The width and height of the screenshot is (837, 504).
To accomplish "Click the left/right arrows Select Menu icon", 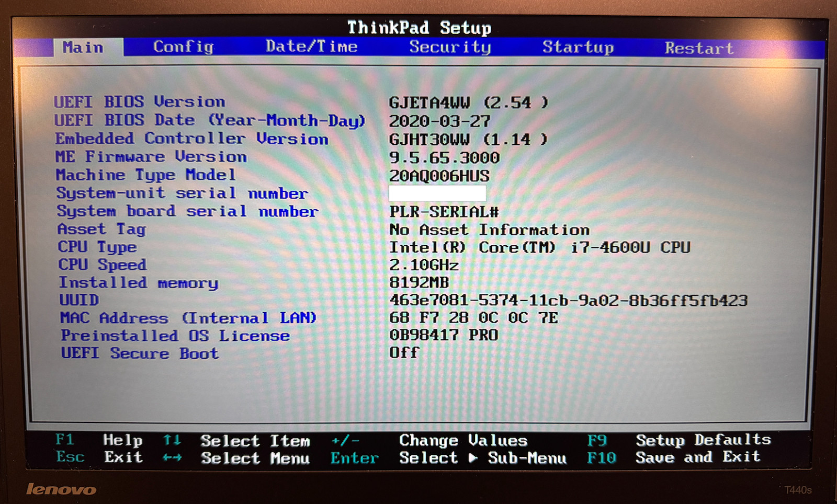I will pos(172,457).
